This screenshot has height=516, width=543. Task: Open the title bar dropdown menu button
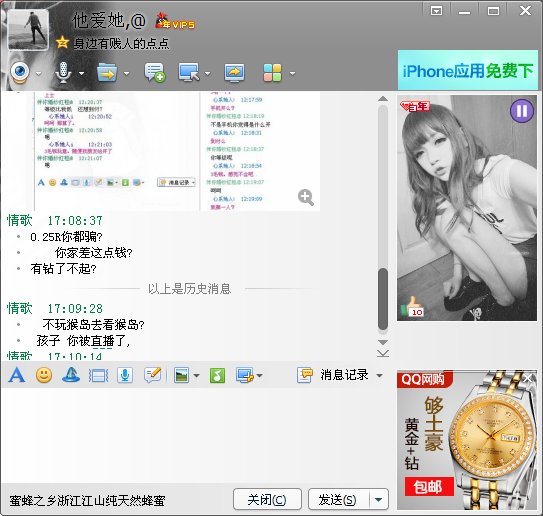[x=436, y=11]
